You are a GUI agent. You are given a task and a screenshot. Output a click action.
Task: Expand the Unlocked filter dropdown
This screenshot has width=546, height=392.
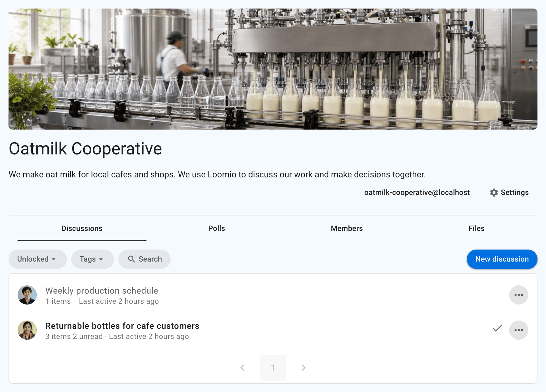(x=38, y=259)
